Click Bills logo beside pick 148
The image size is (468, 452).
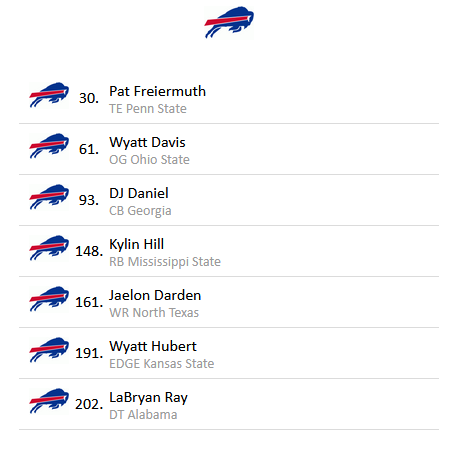coord(49,248)
